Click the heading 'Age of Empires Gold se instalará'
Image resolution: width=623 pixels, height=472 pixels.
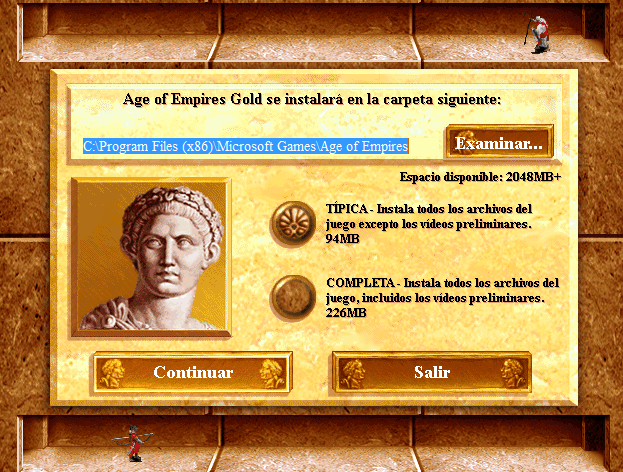tap(233, 99)
